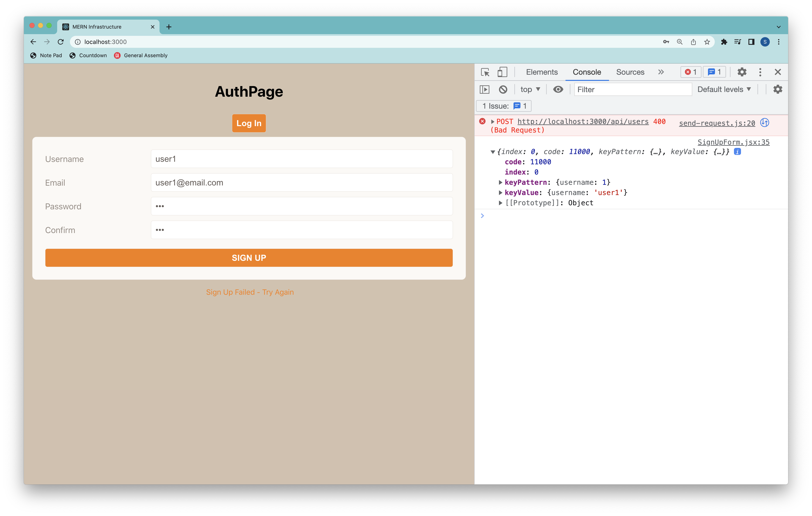812x516 pixels.
Task: Open a new browser tab
Action: (169, 27)
